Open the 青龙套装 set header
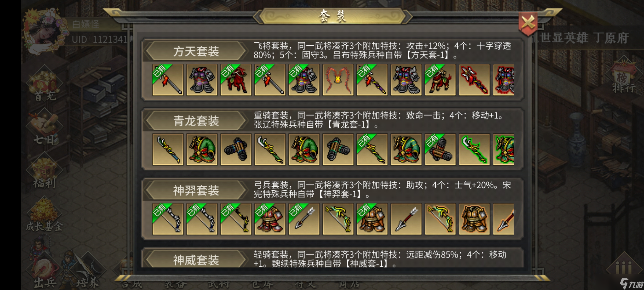The width and height of the screenshot is (644, 290). tap(196, 121)
